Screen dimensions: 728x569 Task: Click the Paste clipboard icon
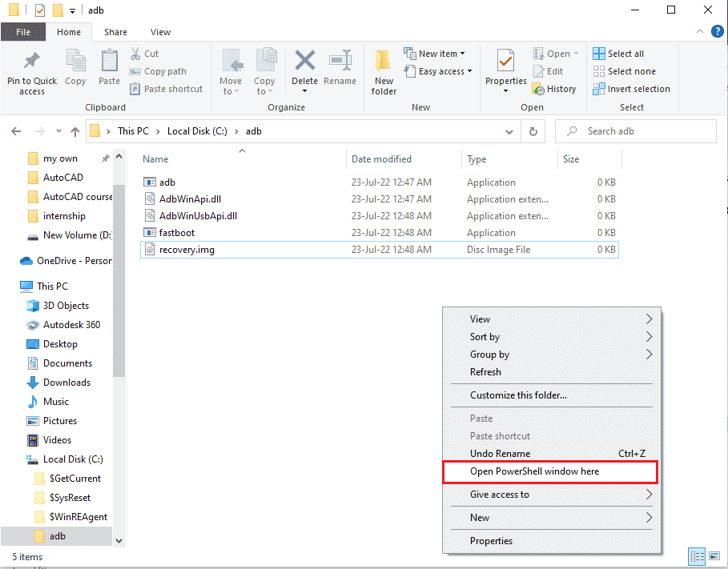pyautogui.click(x=109, y=62)
